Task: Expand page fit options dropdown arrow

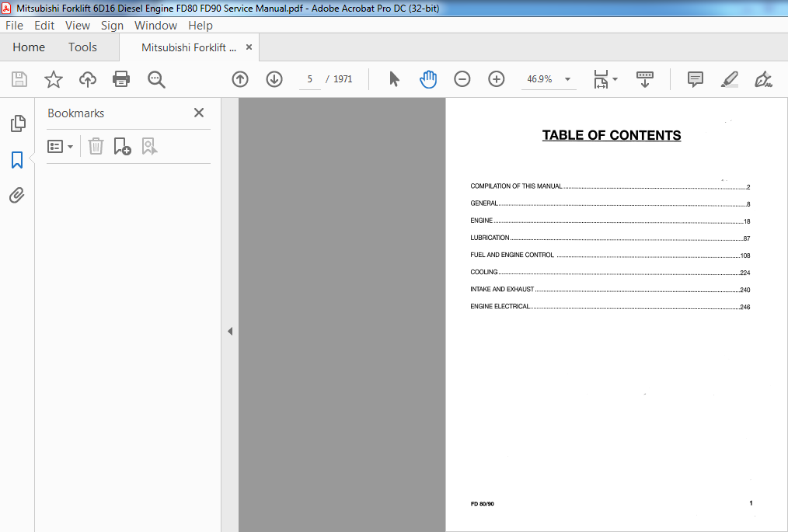Action: (615, 79)
